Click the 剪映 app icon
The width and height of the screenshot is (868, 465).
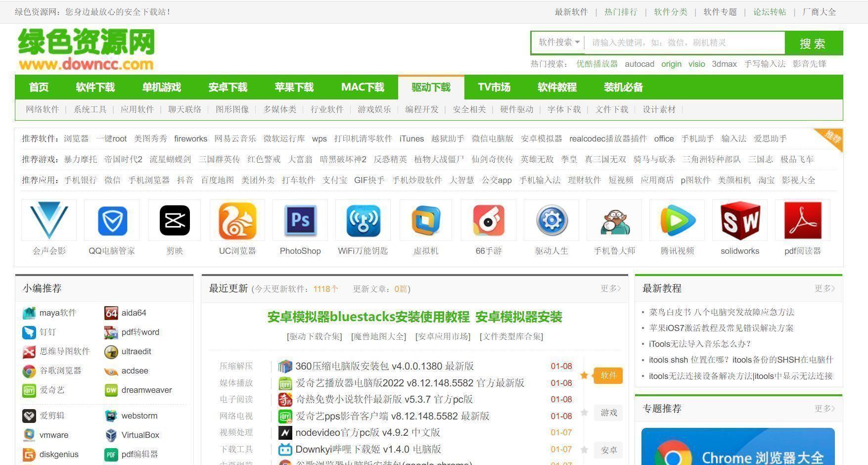pyautogui.click(x=175, y=220)
